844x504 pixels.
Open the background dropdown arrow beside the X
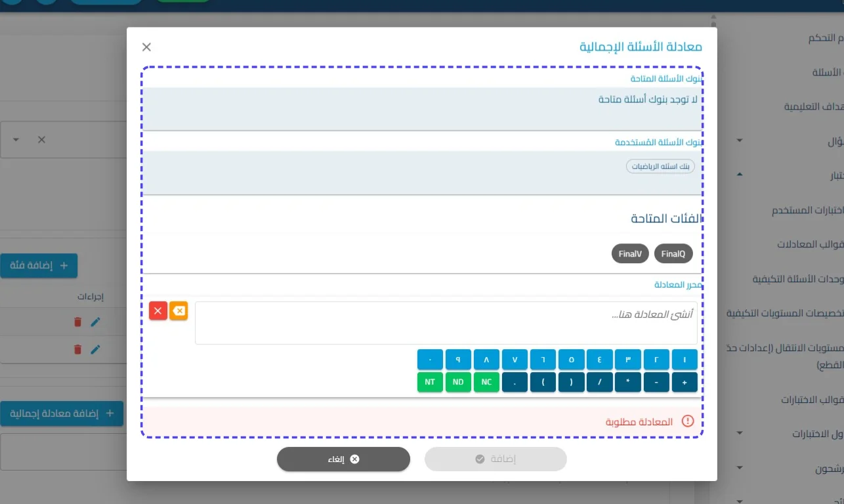coord(16,139)
